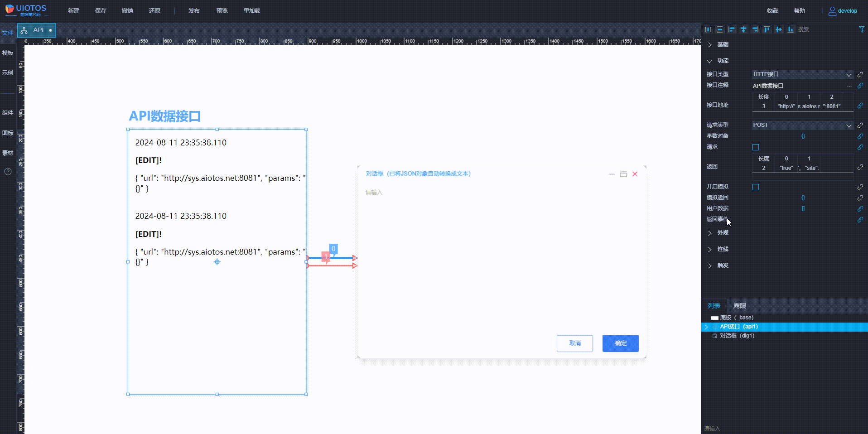
Task: Click the 新建 menu item
Action: [73, 11]
